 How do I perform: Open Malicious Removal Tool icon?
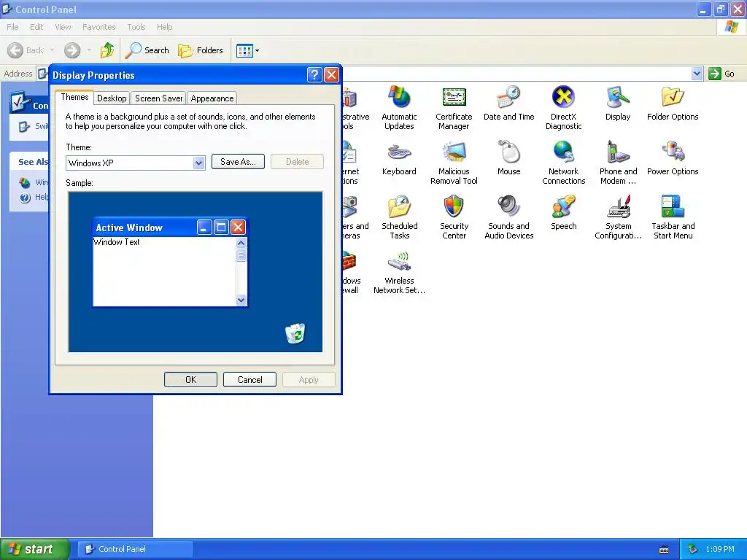[454, 163]
